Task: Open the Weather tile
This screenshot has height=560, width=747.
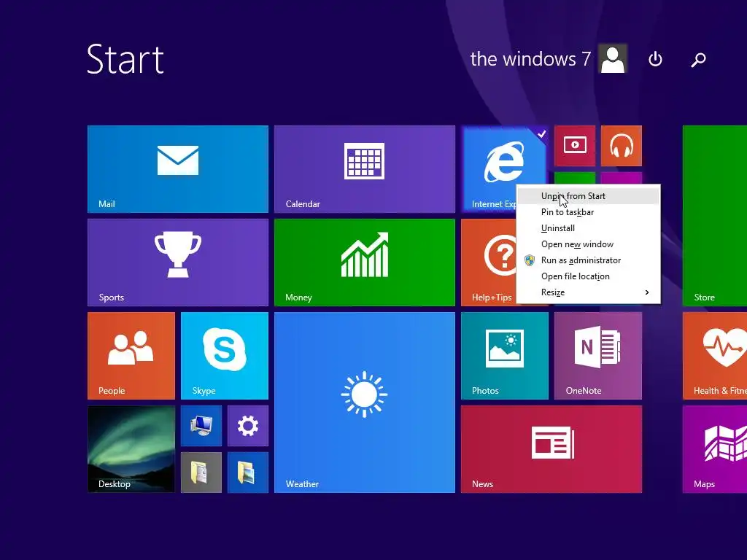Action: pos(365,402)
